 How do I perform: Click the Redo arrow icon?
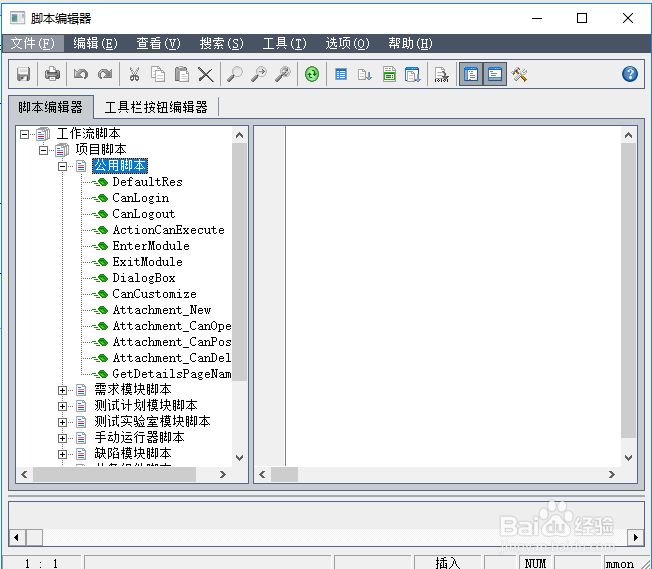105,74
